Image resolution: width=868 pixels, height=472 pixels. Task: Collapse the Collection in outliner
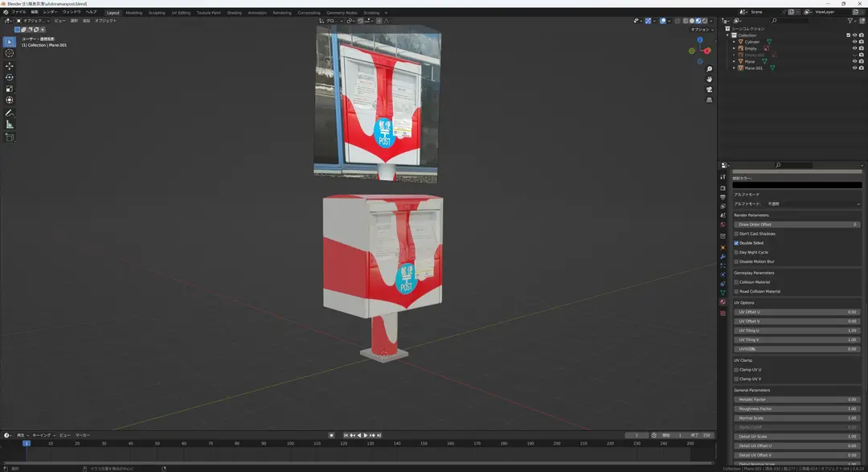point(728,35)
